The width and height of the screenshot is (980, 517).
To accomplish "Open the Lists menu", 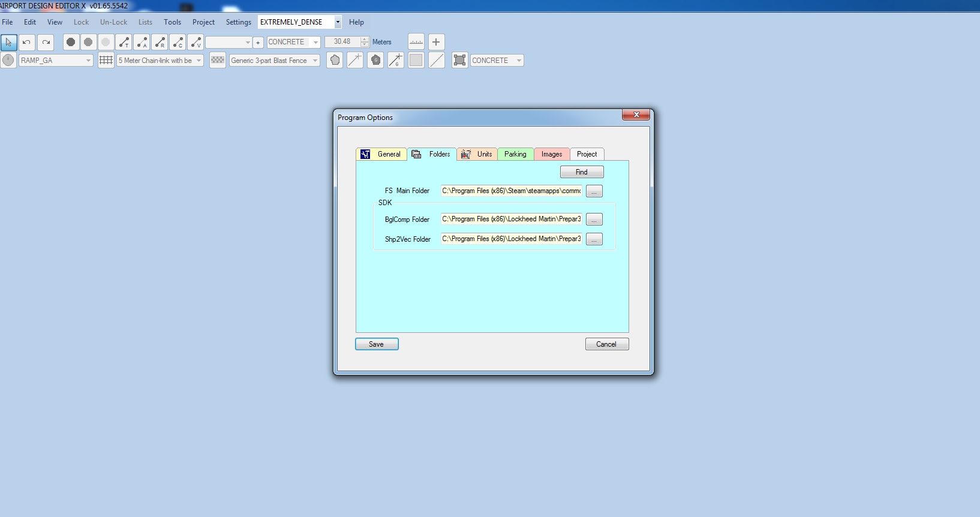I will [145, 22].
